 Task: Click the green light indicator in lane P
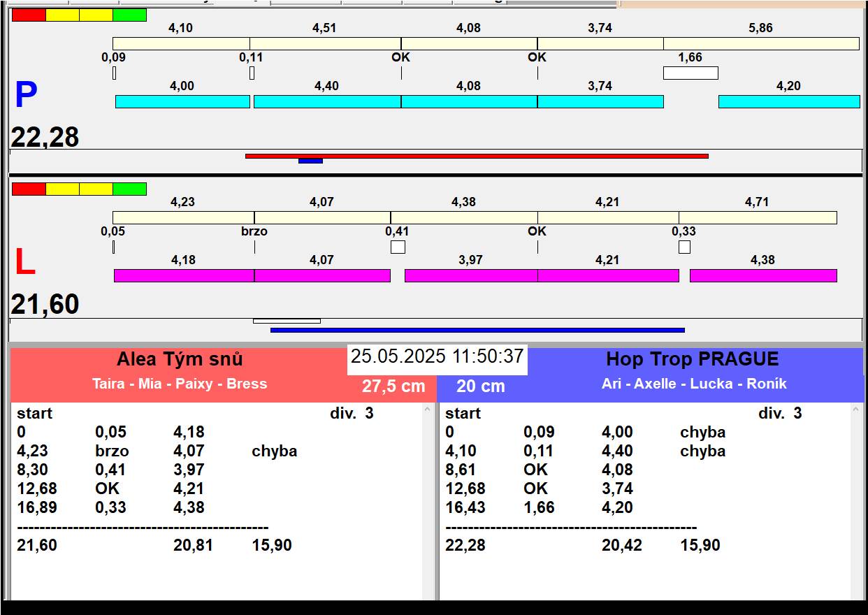pyautogui.click(x=130, y=15)
